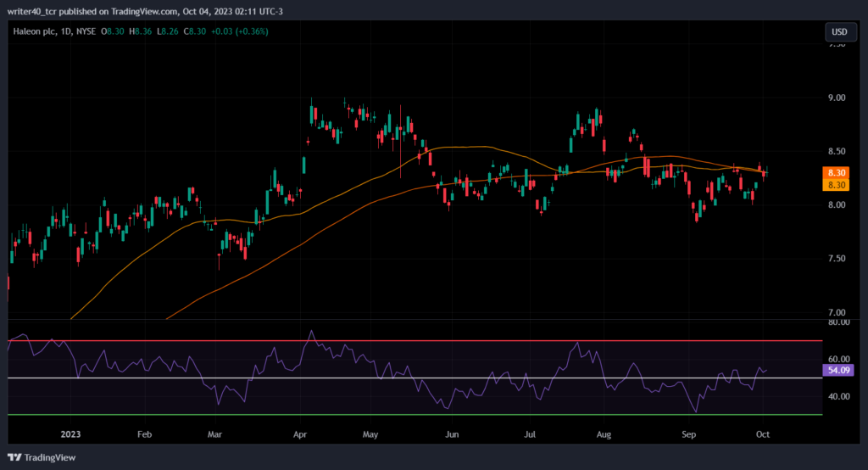Click the high value H8.36

click(140, 31)
